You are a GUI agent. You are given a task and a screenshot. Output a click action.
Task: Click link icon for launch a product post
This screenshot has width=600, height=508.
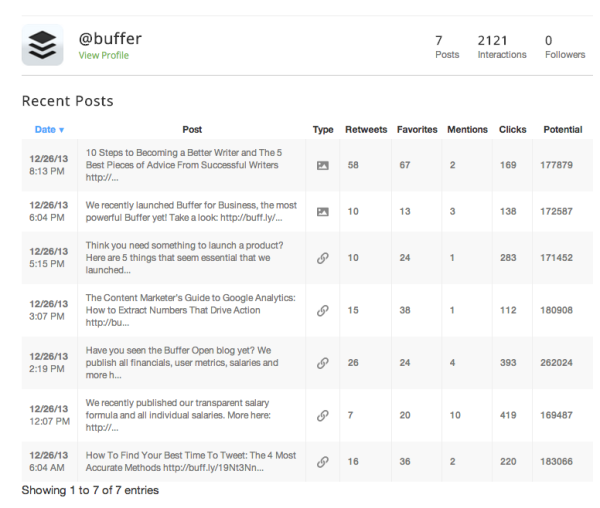point(323,258)
